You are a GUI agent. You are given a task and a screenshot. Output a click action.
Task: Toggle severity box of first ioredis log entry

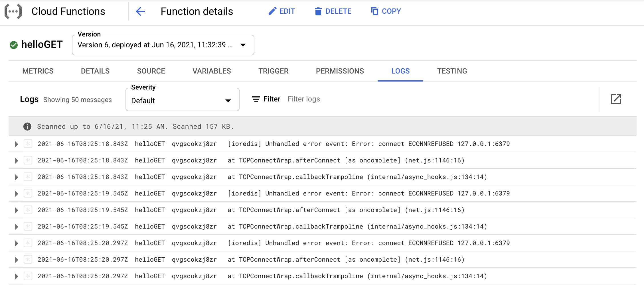[x=28, y=144]
